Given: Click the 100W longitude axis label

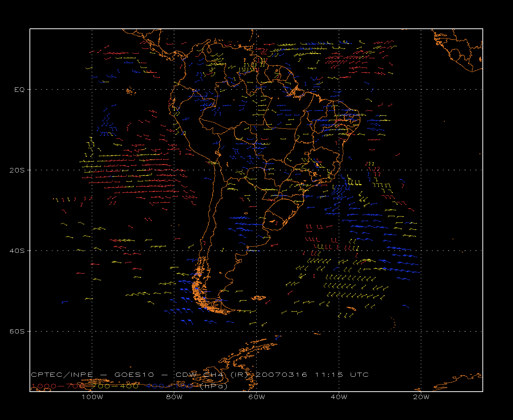Looking at the screenshot, I should tap(92, 397).
